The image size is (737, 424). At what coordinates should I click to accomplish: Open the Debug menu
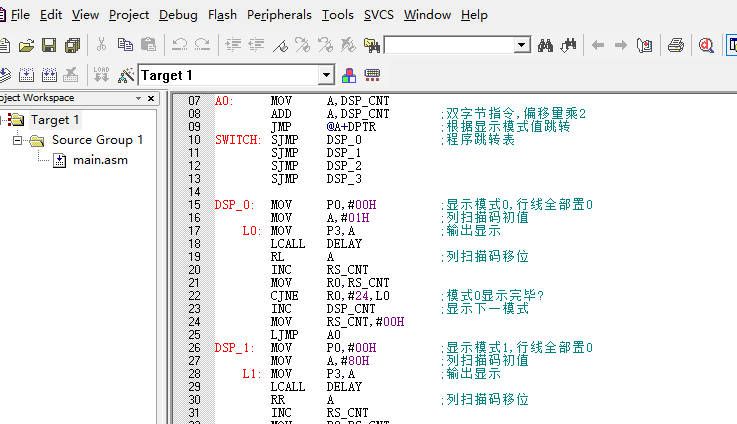178,15
